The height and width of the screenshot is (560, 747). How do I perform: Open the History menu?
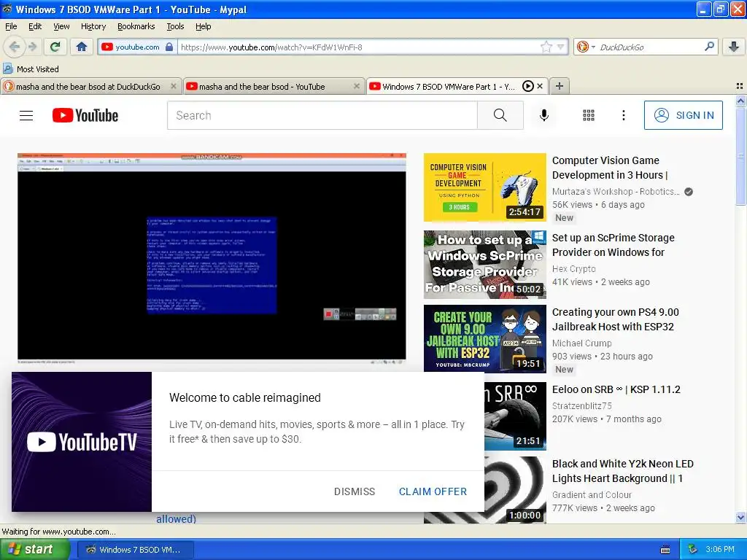tap(93, 26)
